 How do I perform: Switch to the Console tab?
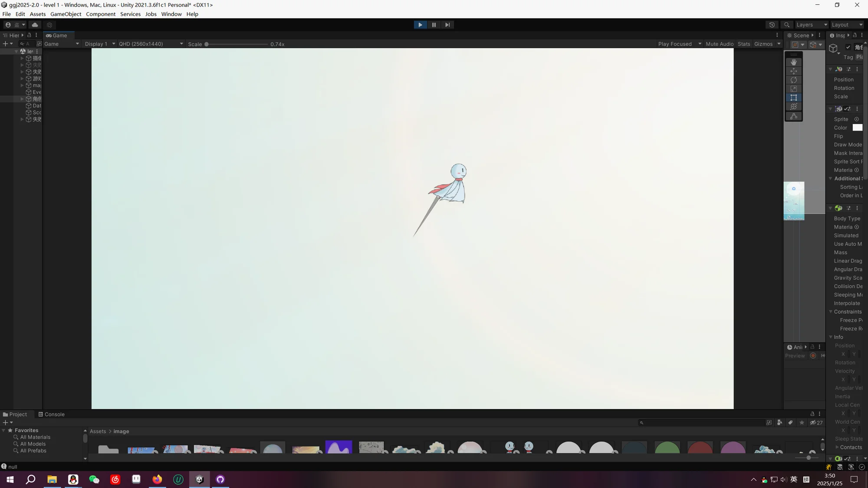(51, 414)
